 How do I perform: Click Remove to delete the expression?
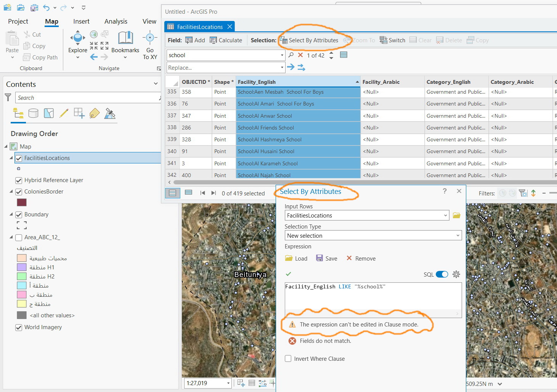(x=361, y=258)
